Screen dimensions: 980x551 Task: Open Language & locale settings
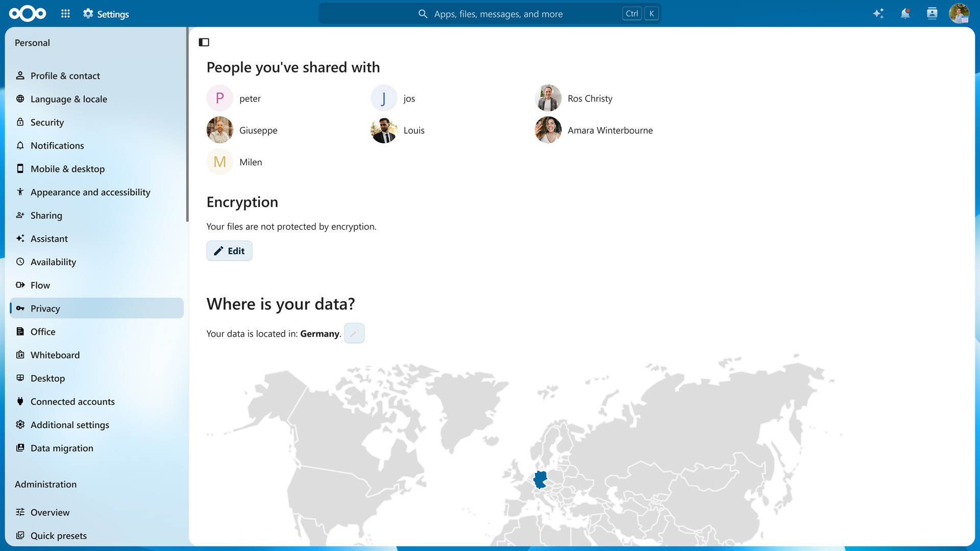coord(96,99)
